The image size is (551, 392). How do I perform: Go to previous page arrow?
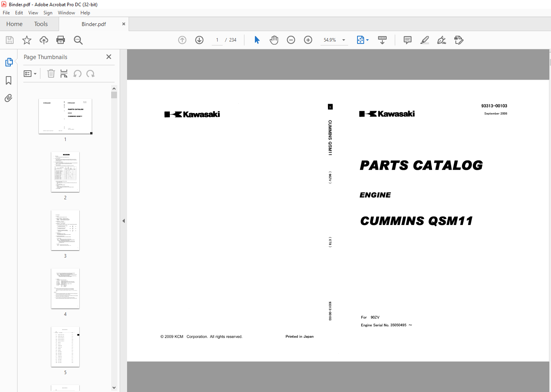(182, 40)
